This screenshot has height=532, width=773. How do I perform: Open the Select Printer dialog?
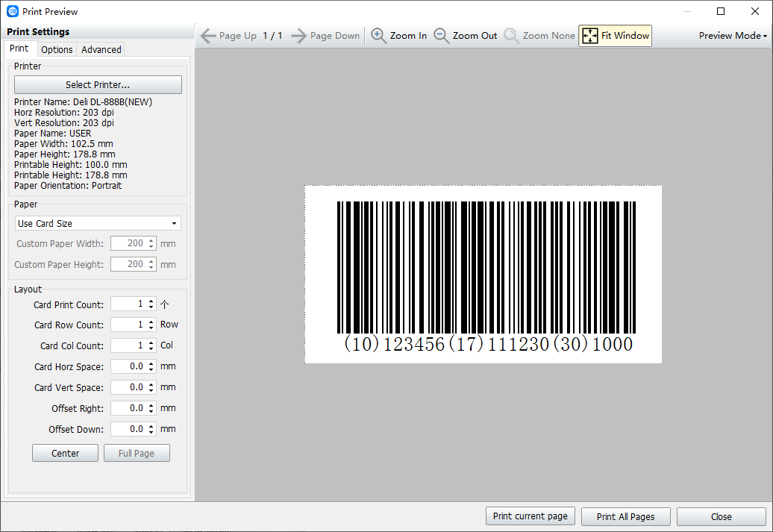pos(98,85)
